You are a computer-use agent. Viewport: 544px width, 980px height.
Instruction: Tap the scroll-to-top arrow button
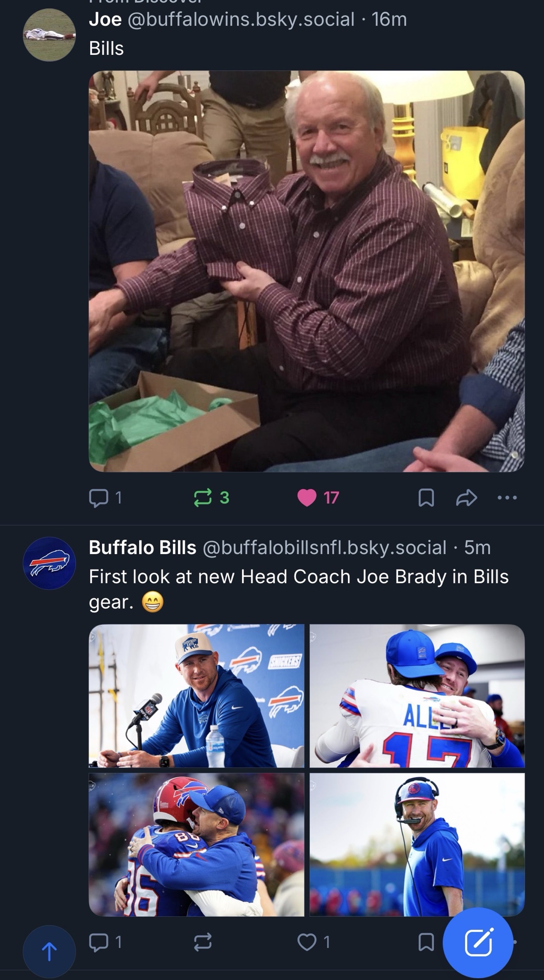pos(49,951)
